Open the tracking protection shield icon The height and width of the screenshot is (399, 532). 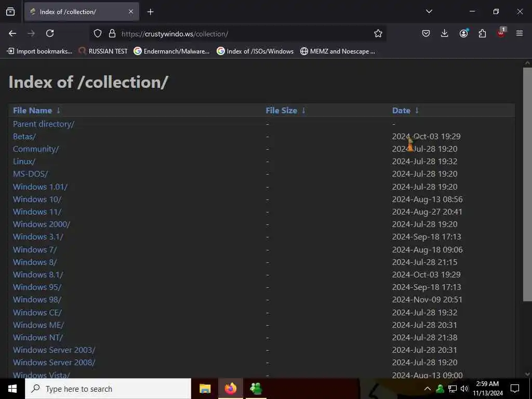[x=98, y=33]
